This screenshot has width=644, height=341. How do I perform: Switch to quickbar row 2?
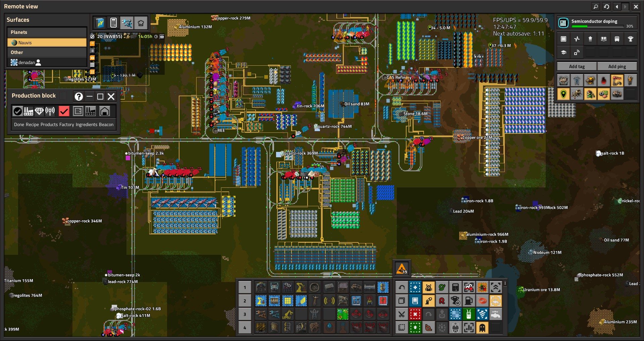tap(245, 301)
